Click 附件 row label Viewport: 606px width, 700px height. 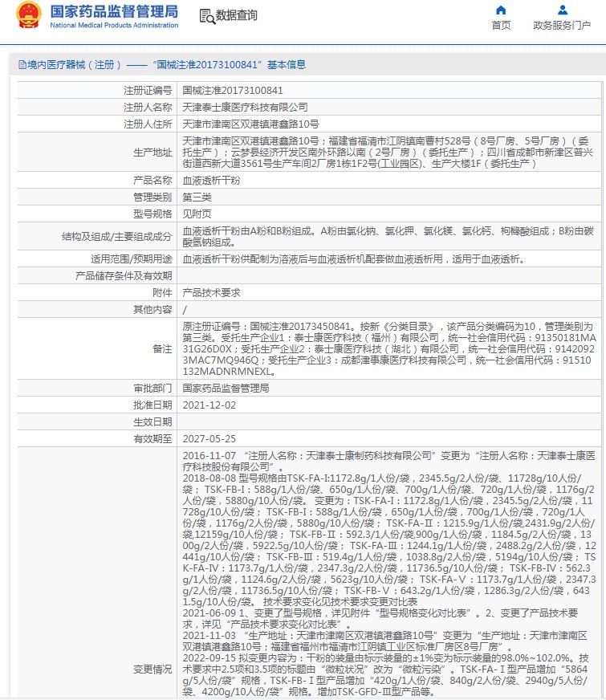point(162,293)
